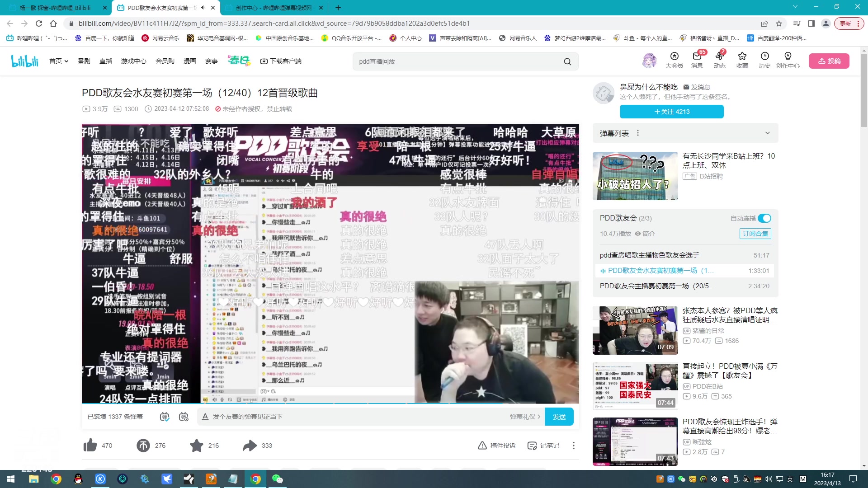Screen dimensions: 868x488
Task: Open 番剧 navigation item
Action: 84,61
